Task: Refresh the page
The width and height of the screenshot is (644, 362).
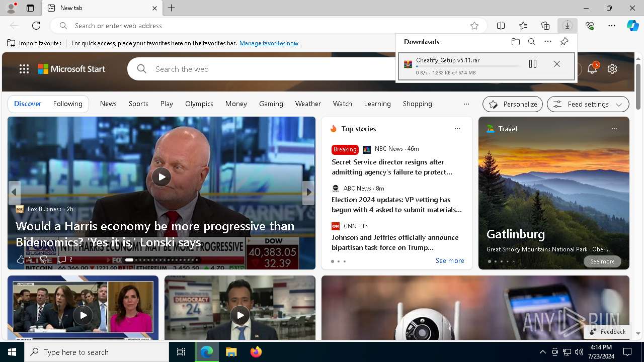Action: coord(36,26)
